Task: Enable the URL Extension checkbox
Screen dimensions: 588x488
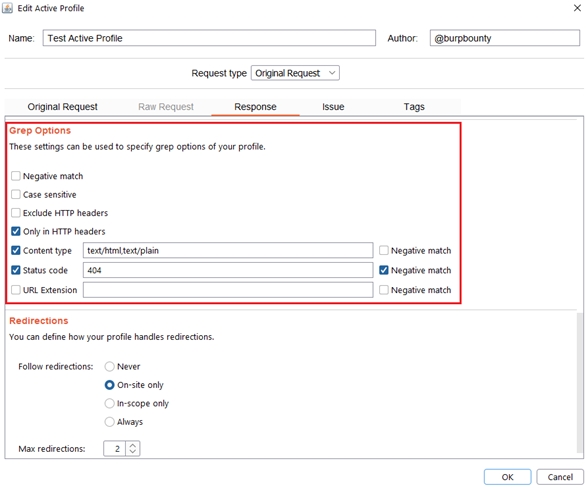Action: (x=16, y=290)
